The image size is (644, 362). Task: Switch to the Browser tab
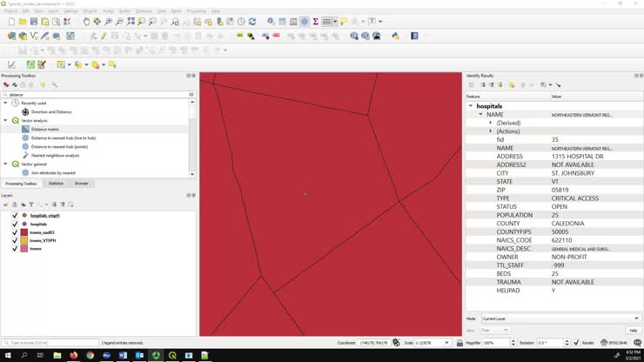click(x=81, y=184)
